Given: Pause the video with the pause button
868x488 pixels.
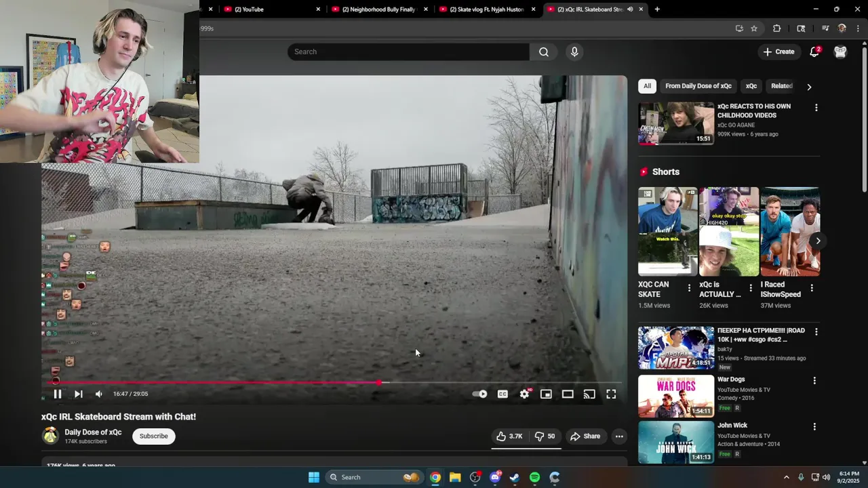Looking at the screenshot, I should 58,394.
